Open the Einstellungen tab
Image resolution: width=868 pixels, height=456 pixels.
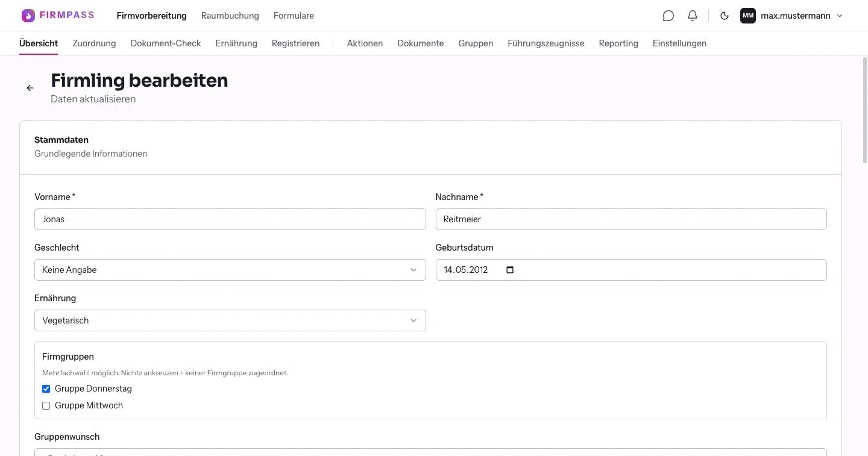pyautogui.click(x=679, y=43)
